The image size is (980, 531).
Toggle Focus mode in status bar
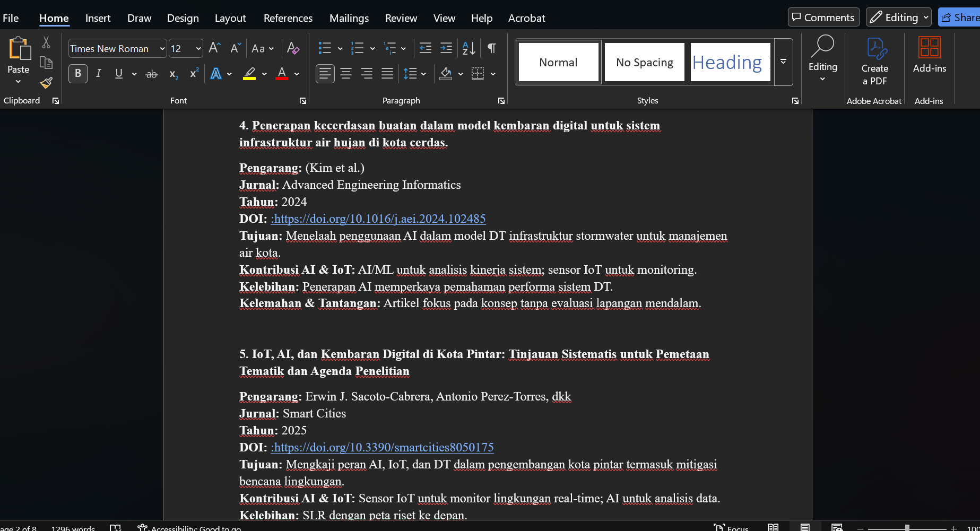tap(731, 528)
